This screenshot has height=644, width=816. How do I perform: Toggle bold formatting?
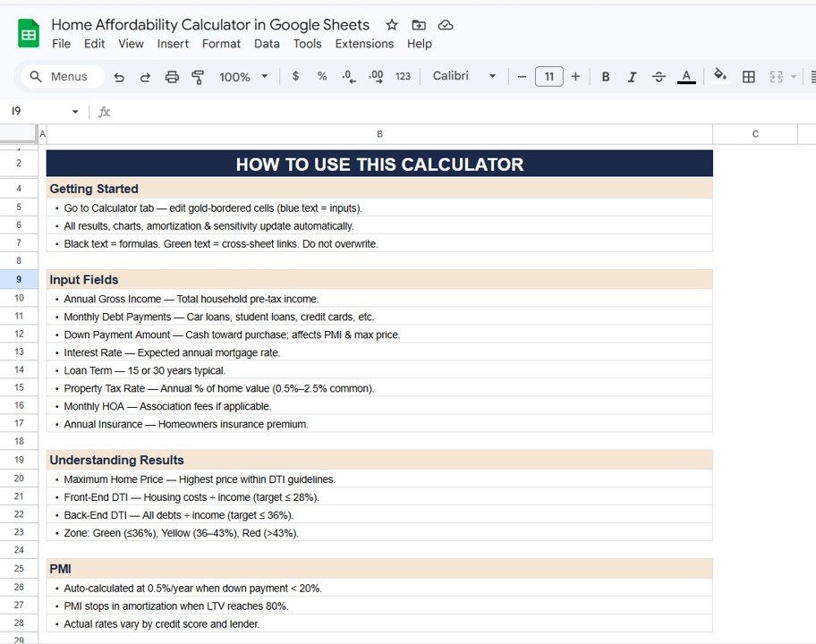[x=606, y=77]
